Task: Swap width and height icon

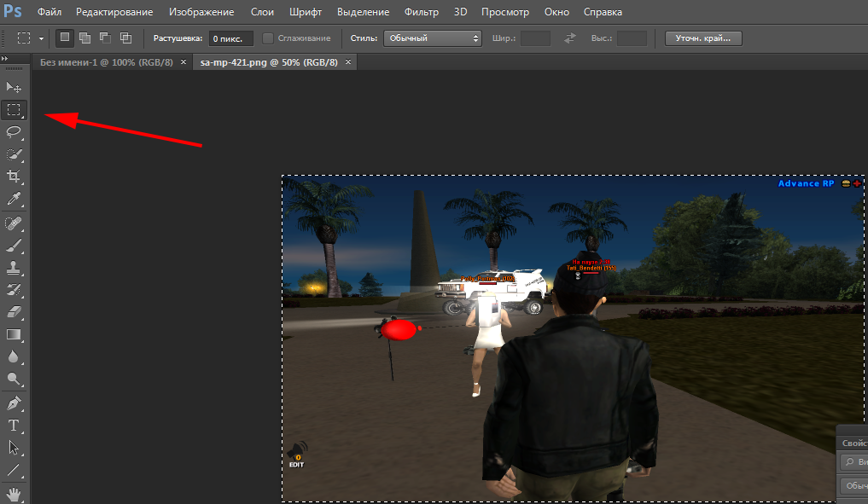Action: [x=569, y=38]
